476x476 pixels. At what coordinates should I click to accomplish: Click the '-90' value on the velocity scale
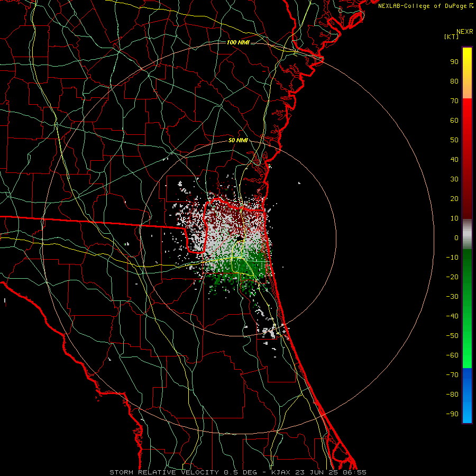(452, 414)
